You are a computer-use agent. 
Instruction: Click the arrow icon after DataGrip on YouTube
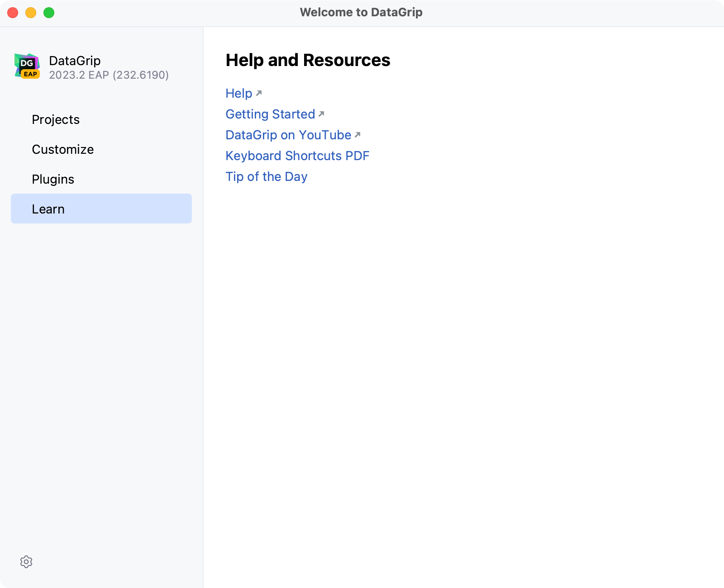[x=357, y=135]
